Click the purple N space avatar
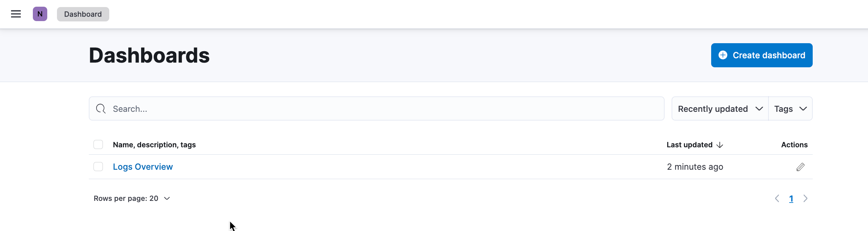The image size is (868, 231). point(40,14)
